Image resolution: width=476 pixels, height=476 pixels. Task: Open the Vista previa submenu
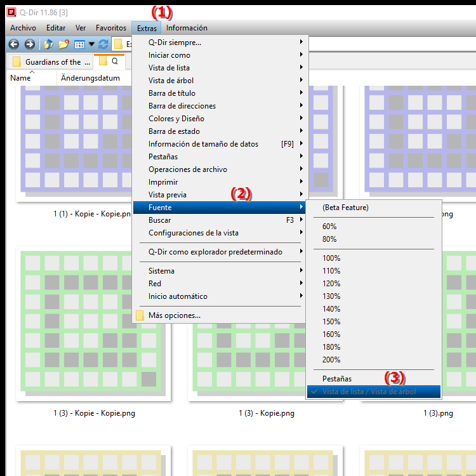220,195
